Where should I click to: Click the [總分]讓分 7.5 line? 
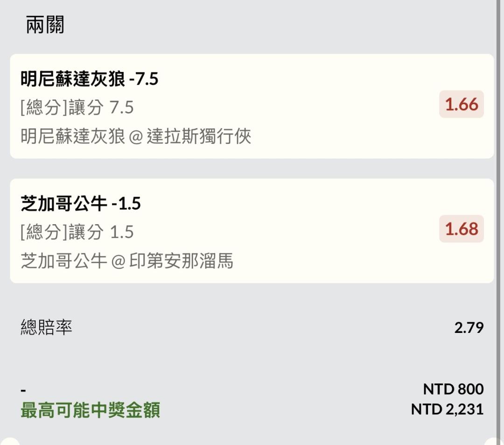click(x=77, y=107)
